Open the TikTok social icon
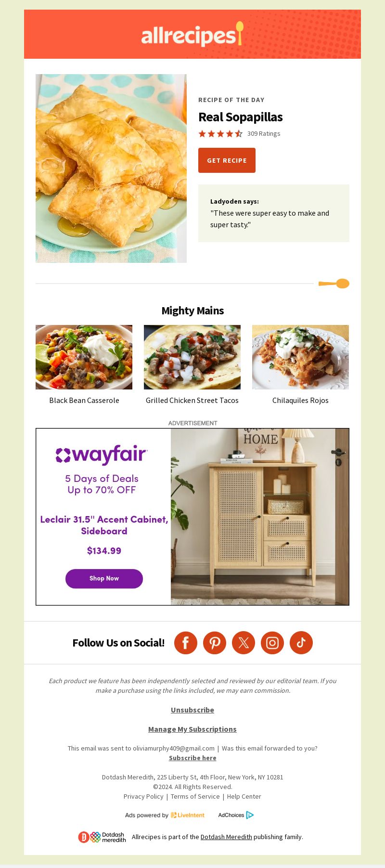The height and width of the screenshot is (868, 385). pyautogui.click(x=301, y=643)
